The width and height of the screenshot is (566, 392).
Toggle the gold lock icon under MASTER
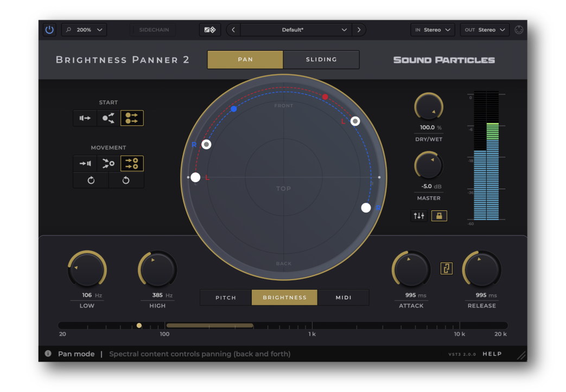tap(439, 216)
